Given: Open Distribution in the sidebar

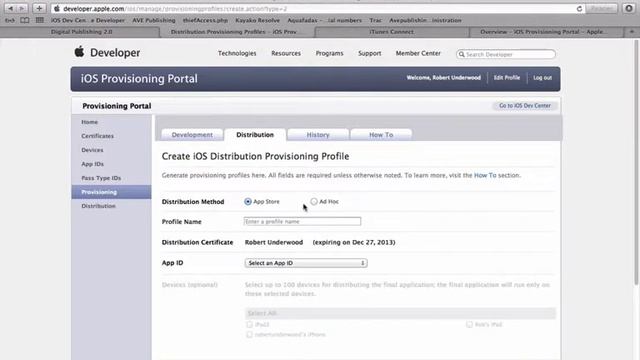Looking at the screenshot, I should coord(98,206).
